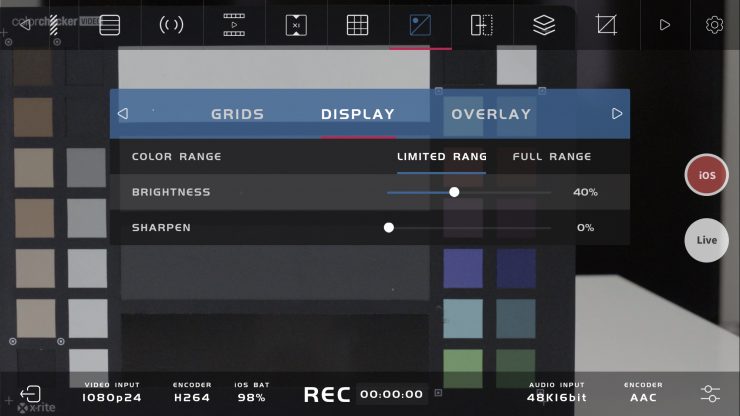Expand the toolbar with the right play arrow
Screen dimensions: 740x416
tap(664, 25)
